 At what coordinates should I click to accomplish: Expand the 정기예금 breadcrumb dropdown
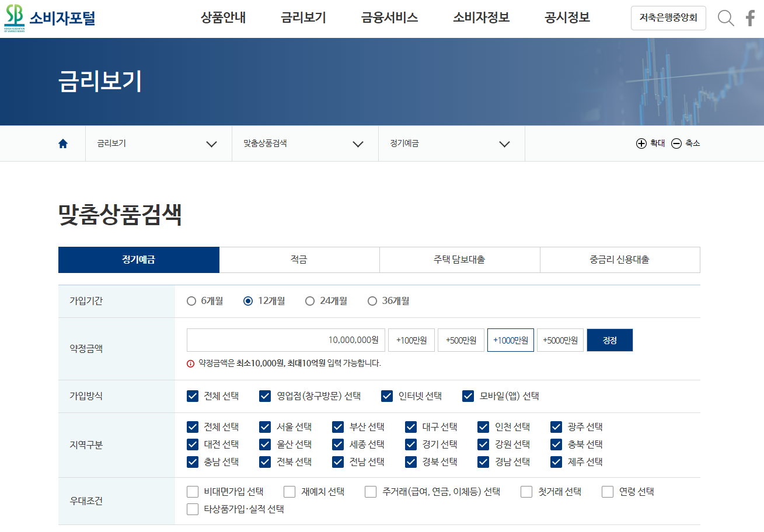504,143
